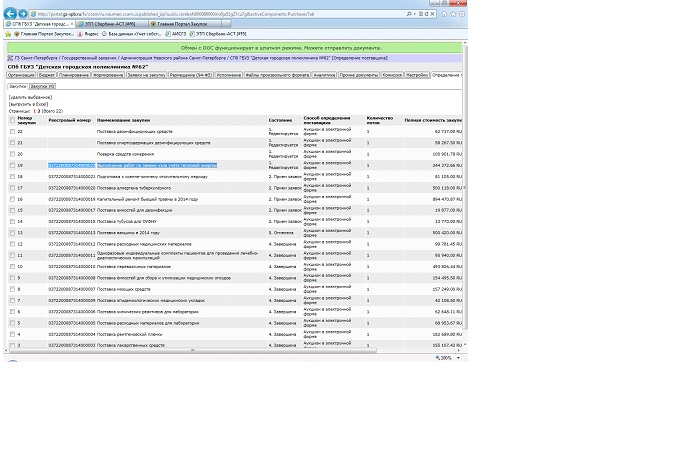Viewport: 685px width, 452px height.
Task: Go forward with the browser forward arrow
Action: click(23, 14)
